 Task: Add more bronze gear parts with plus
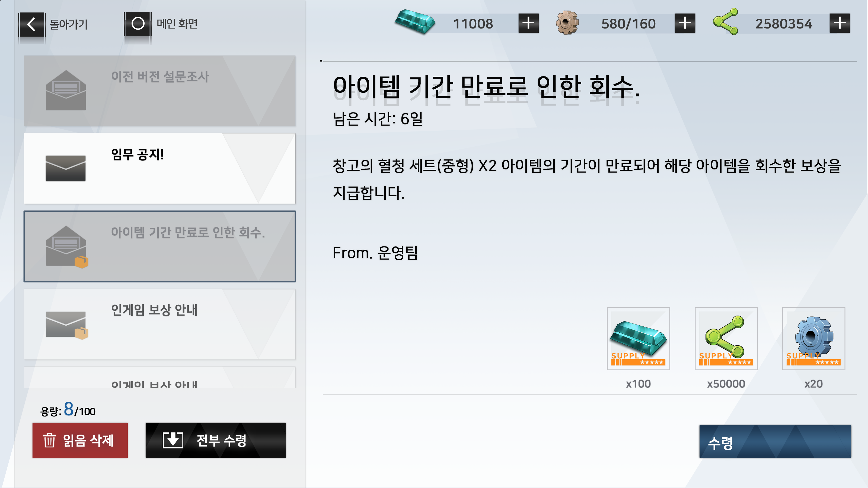pyautogui.click(x=685, y=23)
